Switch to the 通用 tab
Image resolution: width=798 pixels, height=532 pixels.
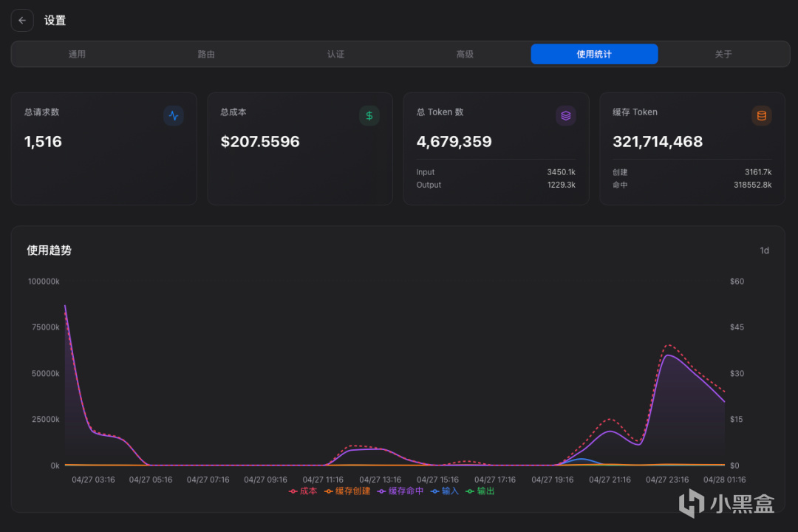coord(77,54)
